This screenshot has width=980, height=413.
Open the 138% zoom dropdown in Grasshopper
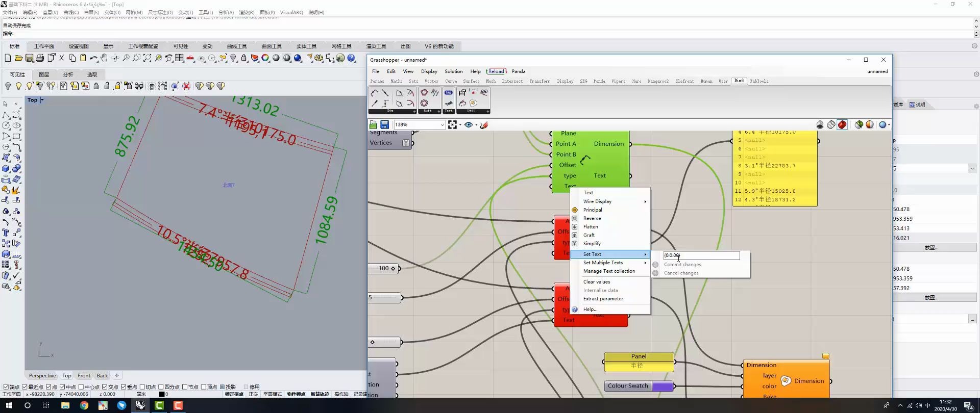442,124
